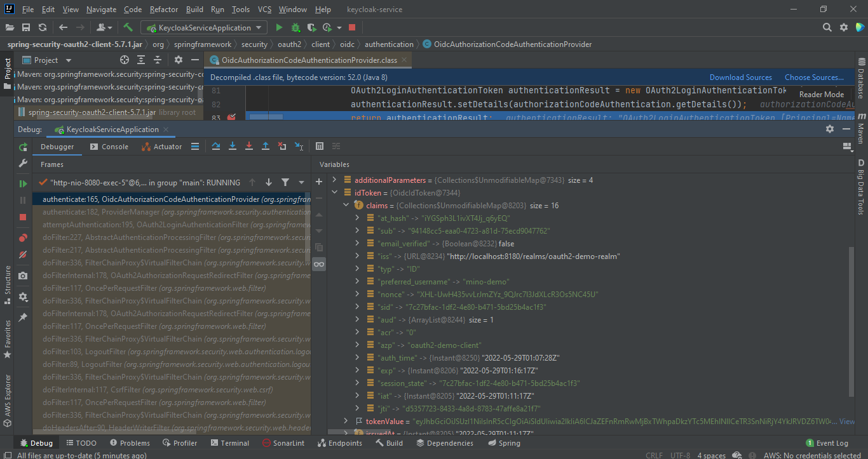Click Drop Frame debugger icon
Image resolution: width=868 pixels, height=459 pixels.
(x=282, y=146)
